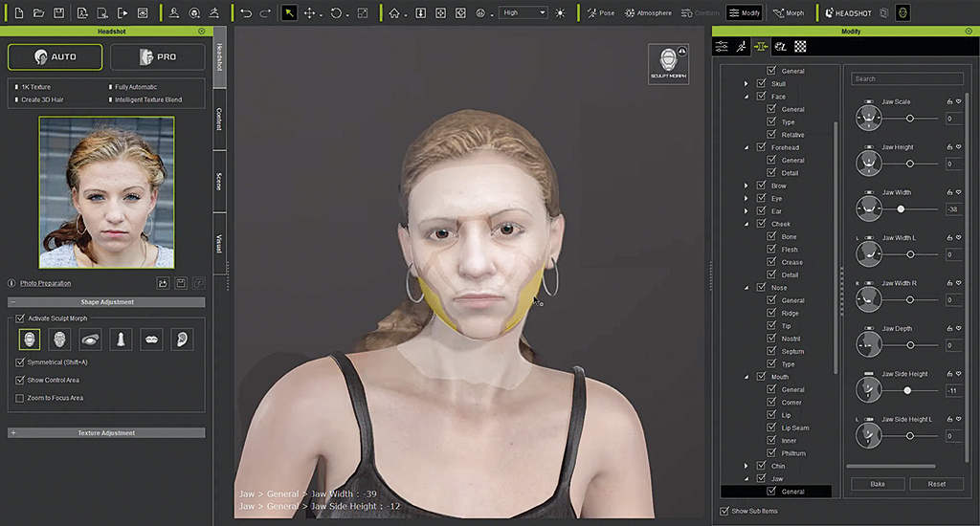Switch to the Content side tab
Viewport: 980px width, 526px height.
pyautogui.click(x=219, y=119)
